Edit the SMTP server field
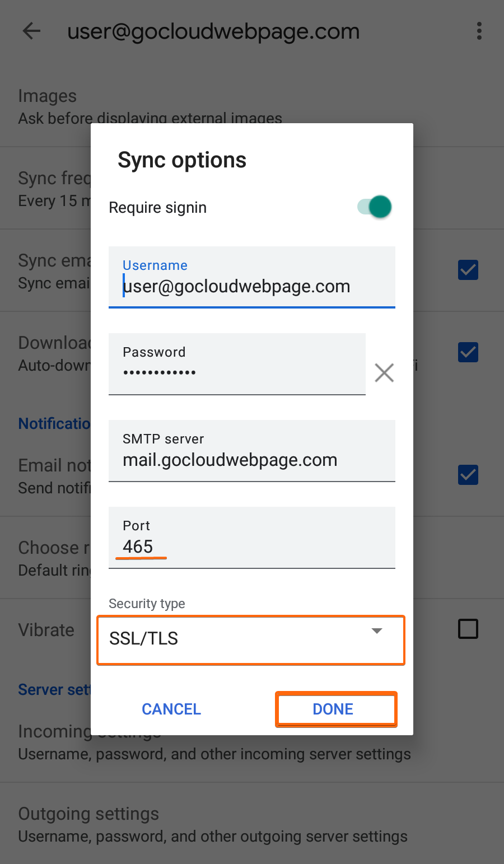 tap(252, 451)
